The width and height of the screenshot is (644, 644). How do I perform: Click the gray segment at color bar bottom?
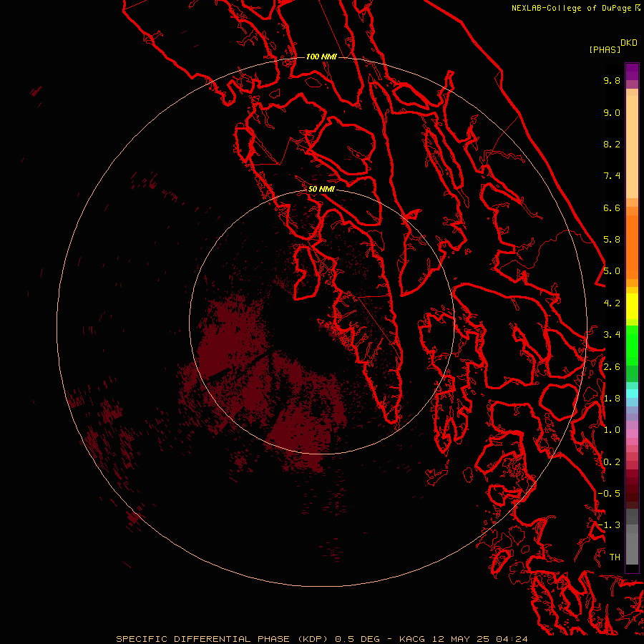[x=632, y=546]
